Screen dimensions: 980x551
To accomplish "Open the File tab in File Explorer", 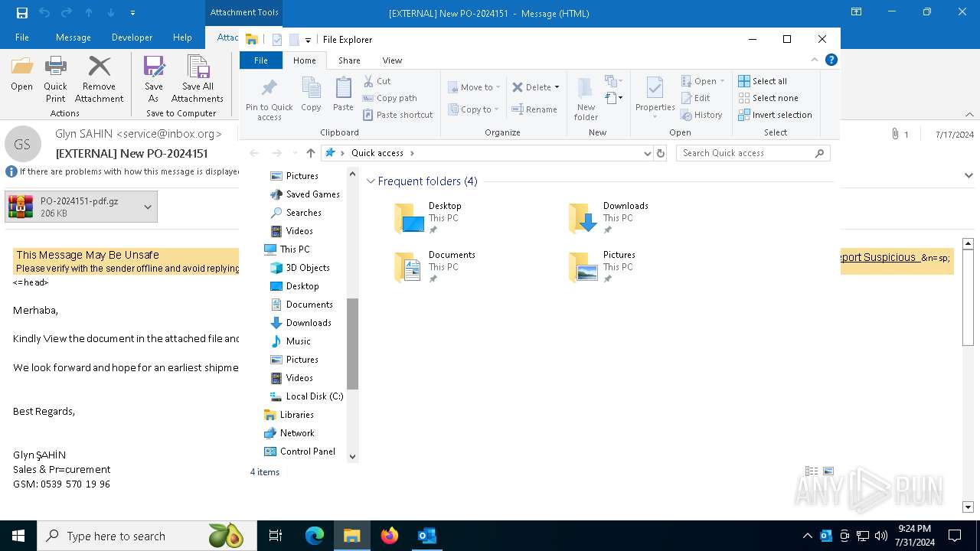I will point(261,60).
